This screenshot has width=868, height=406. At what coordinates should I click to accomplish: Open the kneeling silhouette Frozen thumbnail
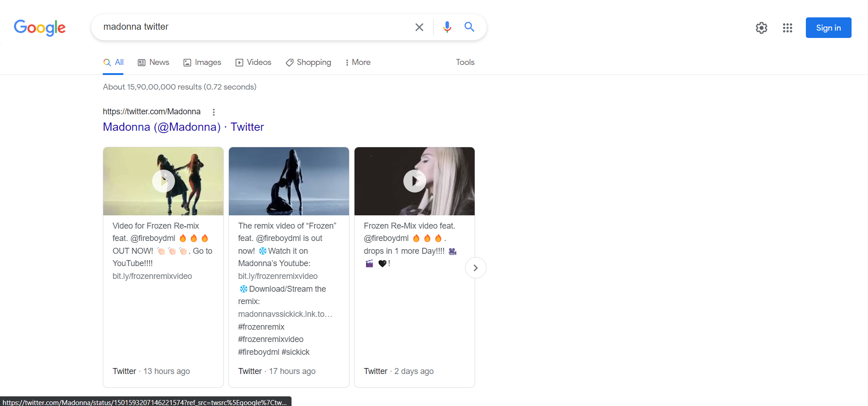[x=289, y=181]
